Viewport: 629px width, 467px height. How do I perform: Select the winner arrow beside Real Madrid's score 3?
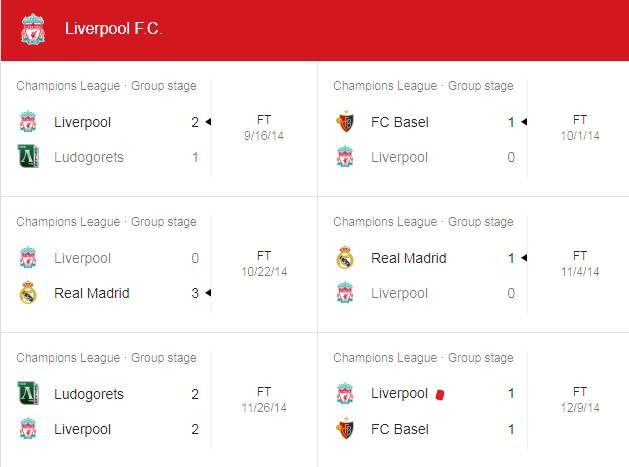208,293
